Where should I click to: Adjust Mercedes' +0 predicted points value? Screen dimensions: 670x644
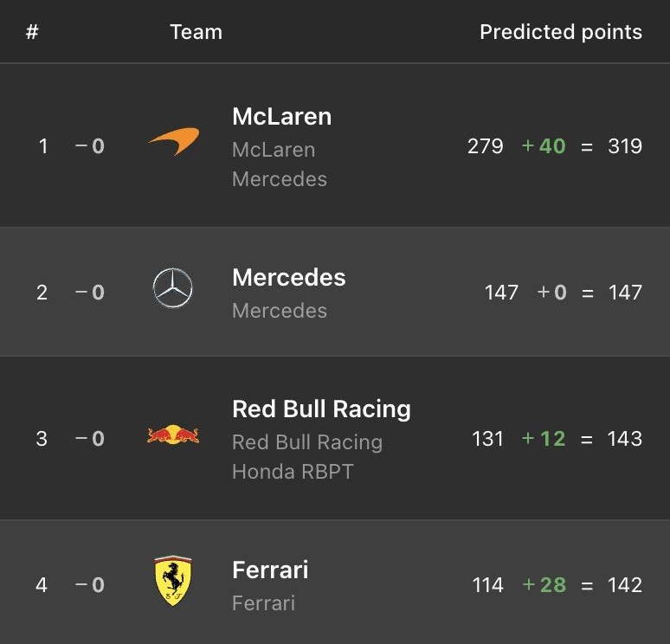[x=552, y=293]
